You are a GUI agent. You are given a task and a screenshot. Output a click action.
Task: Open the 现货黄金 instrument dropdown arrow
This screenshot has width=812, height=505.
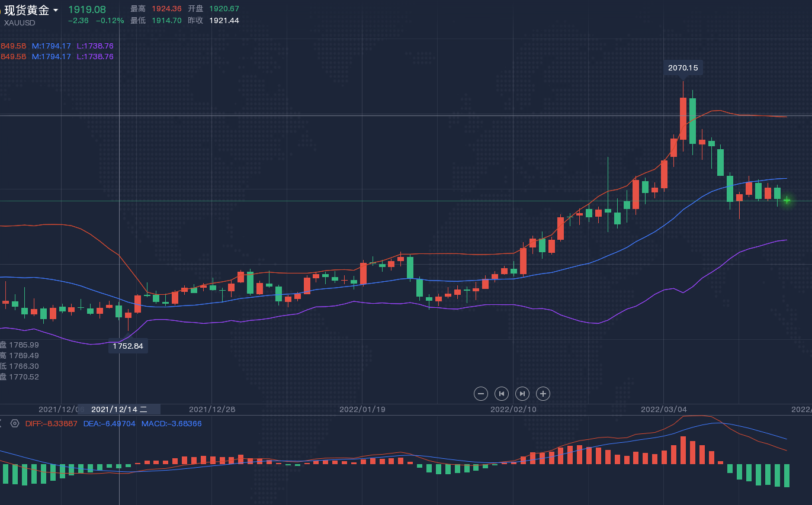click(x=56, y=10)
